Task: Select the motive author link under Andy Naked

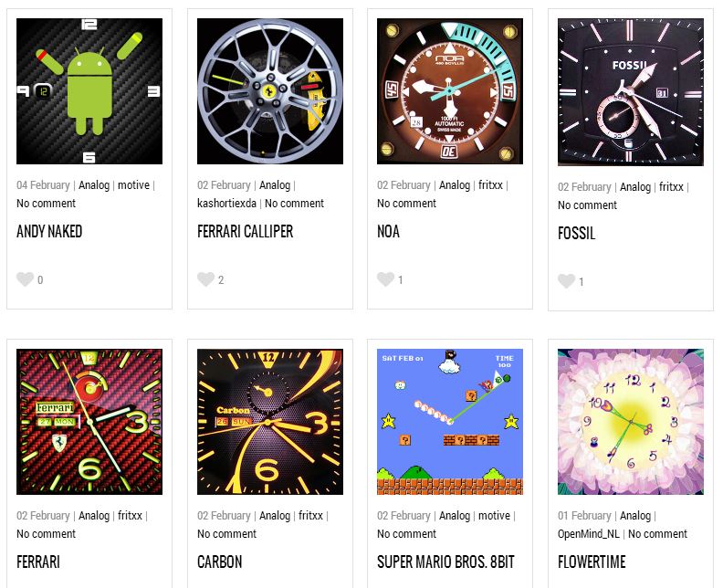Action: pos(133,185)
